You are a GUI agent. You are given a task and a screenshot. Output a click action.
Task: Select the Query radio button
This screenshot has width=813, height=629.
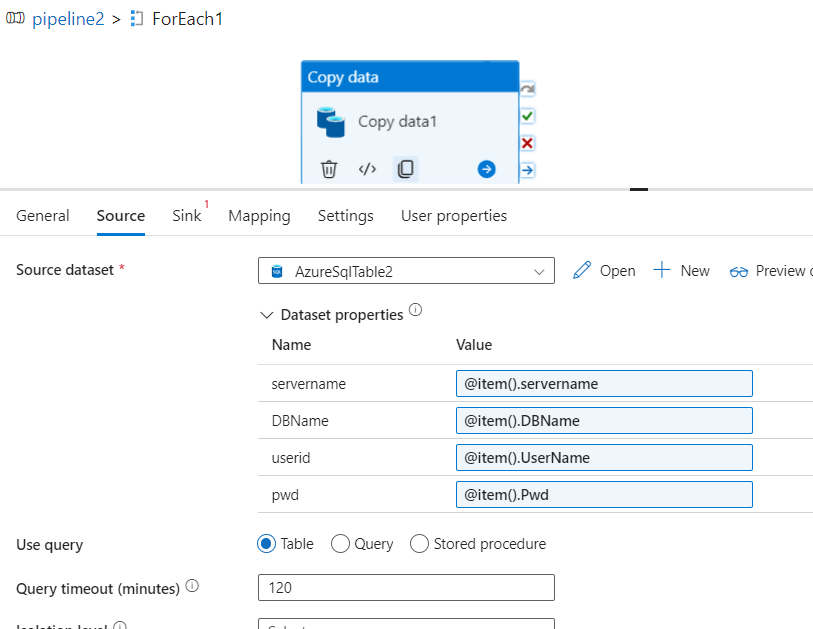[x=340, y=544]
